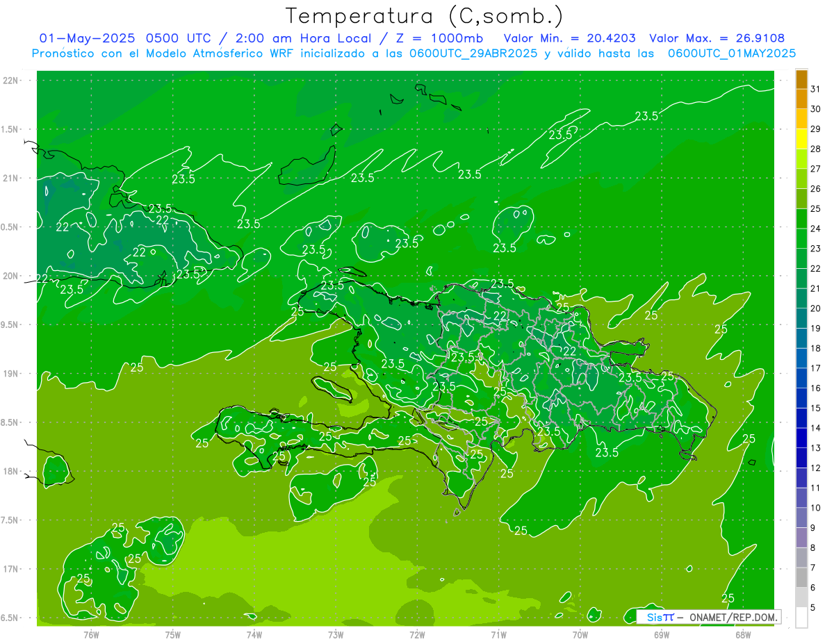Screen dimensions: 834x644
Task: Click the '21N' latitude axis label
Action: (11, 178)
